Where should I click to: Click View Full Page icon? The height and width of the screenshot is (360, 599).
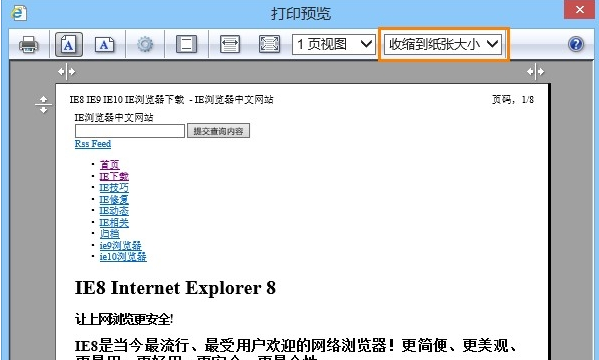coord(269,44)
